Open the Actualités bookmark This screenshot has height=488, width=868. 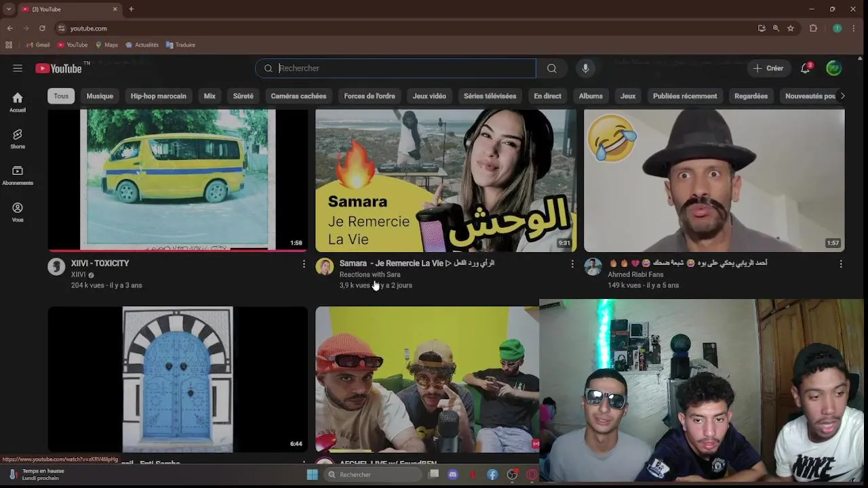142,45
